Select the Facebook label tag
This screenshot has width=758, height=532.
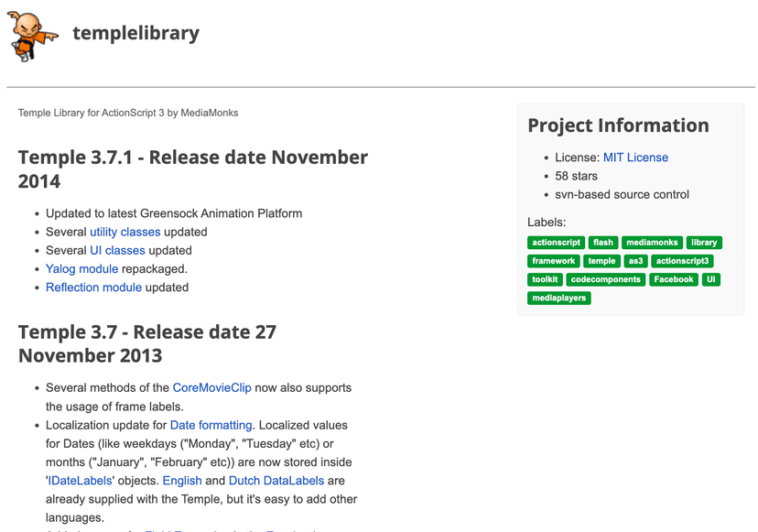tap(673, 279)
